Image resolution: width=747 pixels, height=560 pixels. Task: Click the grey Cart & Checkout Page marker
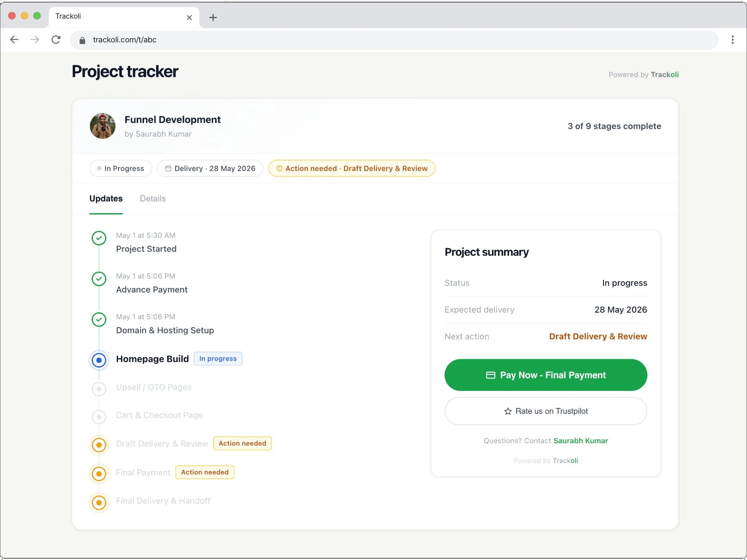tap(99, 417)
